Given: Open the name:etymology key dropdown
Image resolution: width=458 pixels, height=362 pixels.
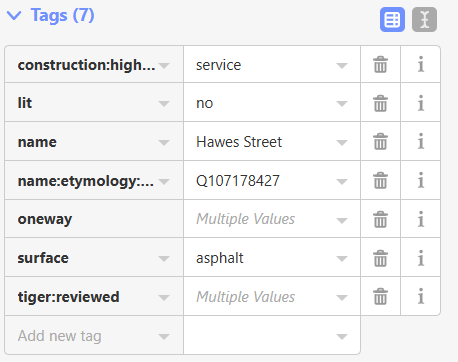Looking at the screenshot, I should [x=164, y=182].
